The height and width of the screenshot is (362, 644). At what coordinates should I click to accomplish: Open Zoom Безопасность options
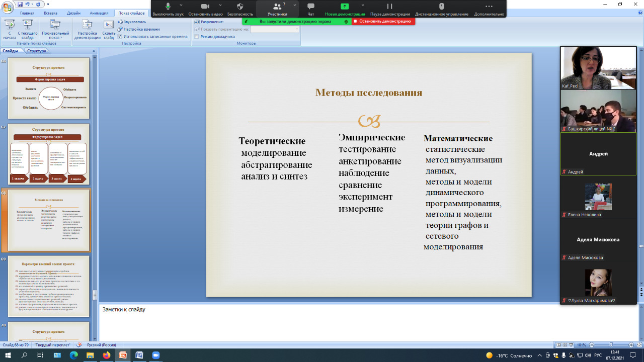(240, 9)
